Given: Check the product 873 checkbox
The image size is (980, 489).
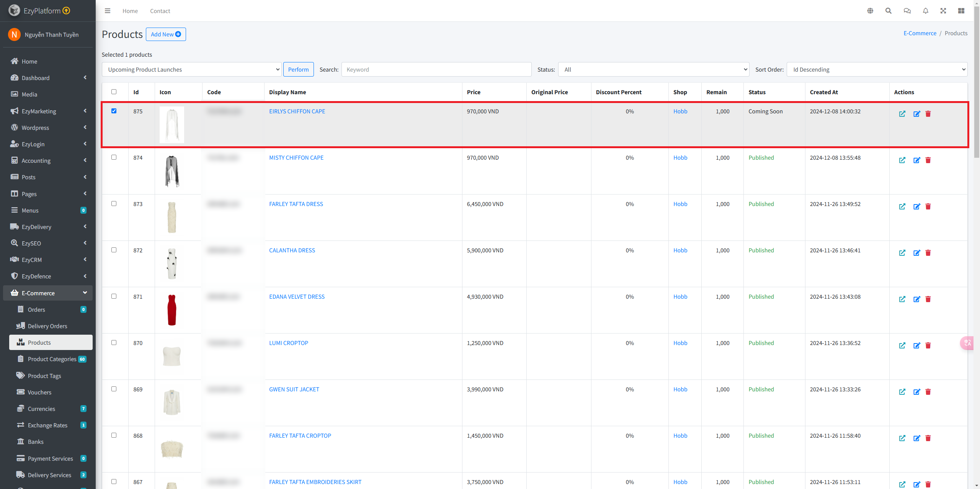Looking at the screenshot, I should (114, 203).
